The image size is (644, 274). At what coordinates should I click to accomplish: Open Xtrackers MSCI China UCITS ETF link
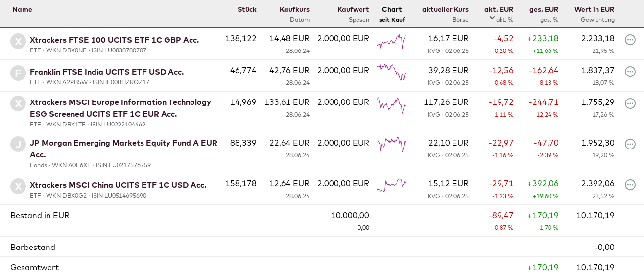(118, 185)
